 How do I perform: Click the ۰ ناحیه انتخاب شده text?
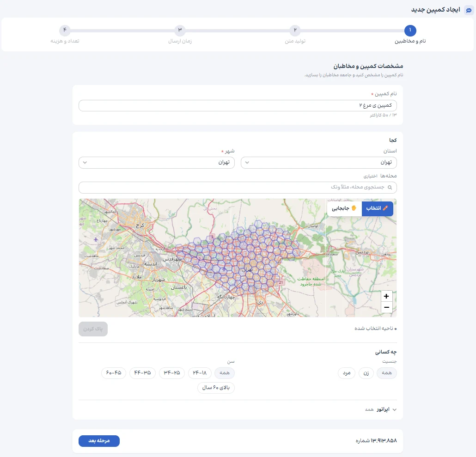point(376,329)
